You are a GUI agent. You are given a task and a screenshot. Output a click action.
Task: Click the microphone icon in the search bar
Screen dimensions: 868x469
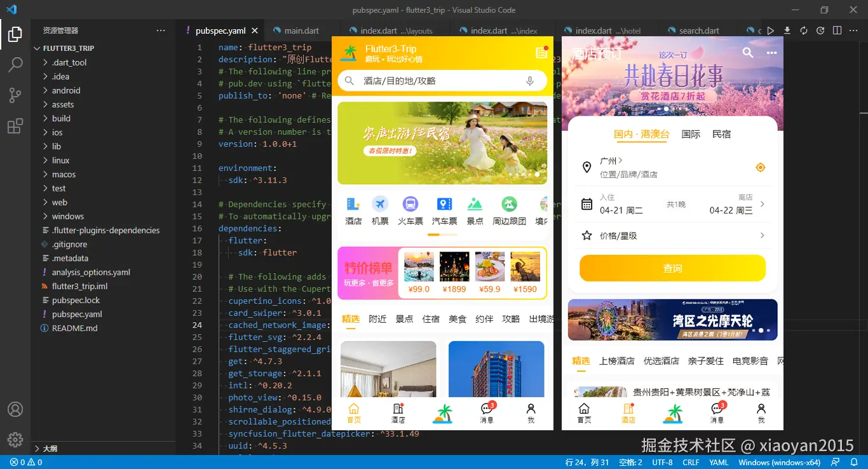click(530, 81)
